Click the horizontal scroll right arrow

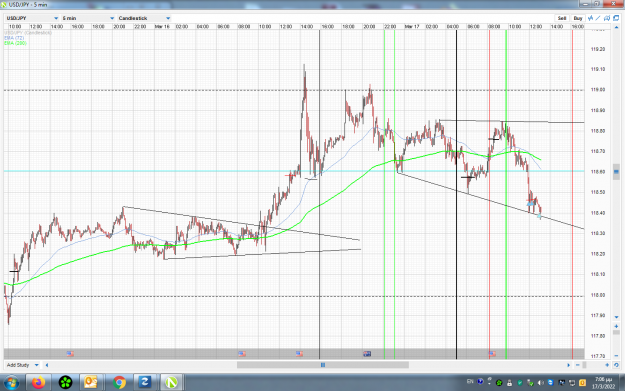click(569, 365)
